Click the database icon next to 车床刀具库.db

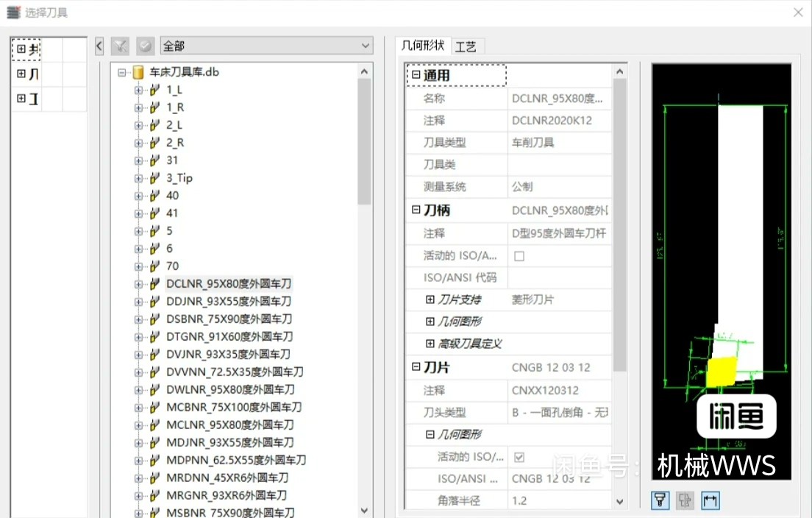(137, 71)
